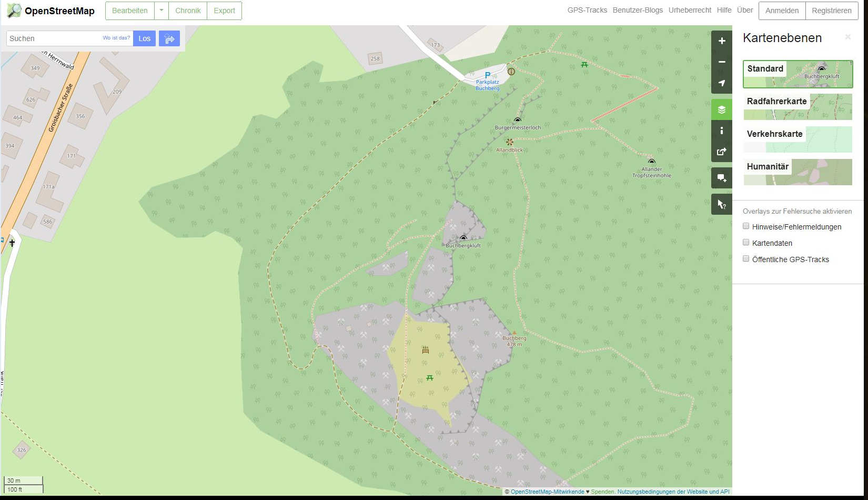Click the Burgermeisterloch cave icon
Image resolution: width=868 pixels, height=500 pixels.
pos(518,120)
